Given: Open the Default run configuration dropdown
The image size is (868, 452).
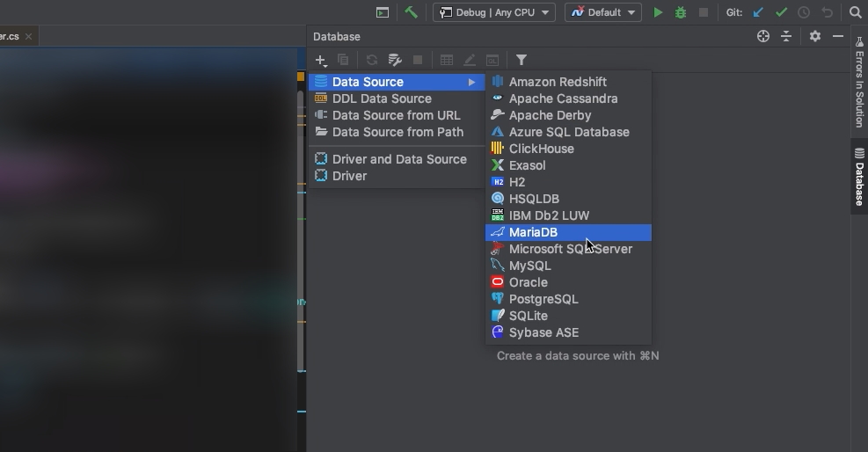Looking at the screenshot, I should (602, 12).
